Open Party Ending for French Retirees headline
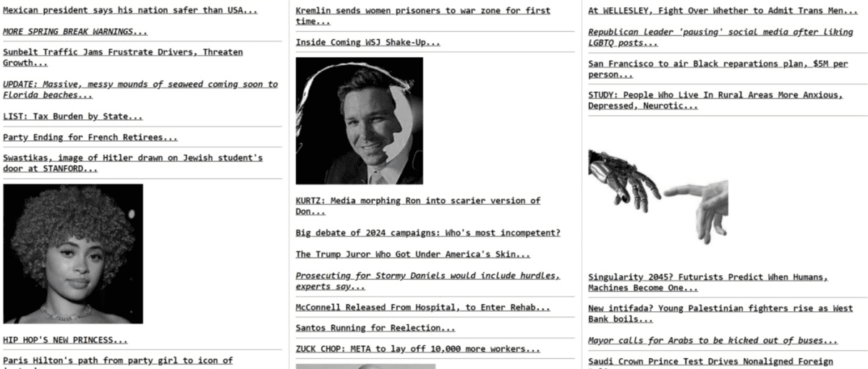The height and width of the screenshot is (369, 868). click(90, 137)
